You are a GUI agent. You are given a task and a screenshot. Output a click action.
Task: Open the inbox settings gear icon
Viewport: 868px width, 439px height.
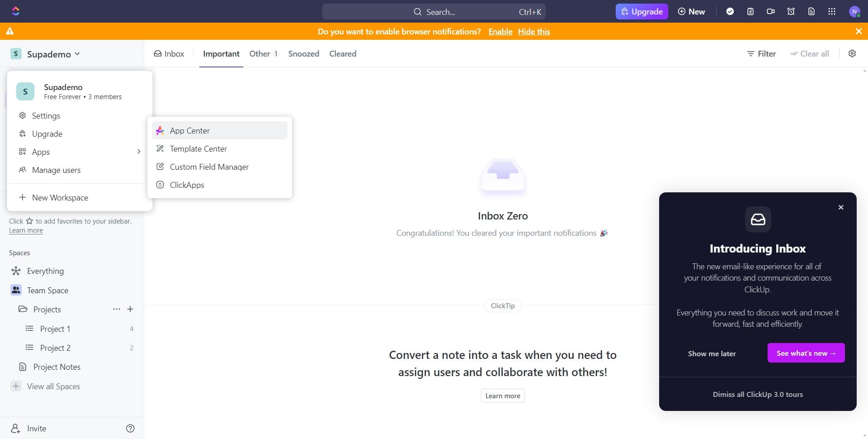point(852,53)
